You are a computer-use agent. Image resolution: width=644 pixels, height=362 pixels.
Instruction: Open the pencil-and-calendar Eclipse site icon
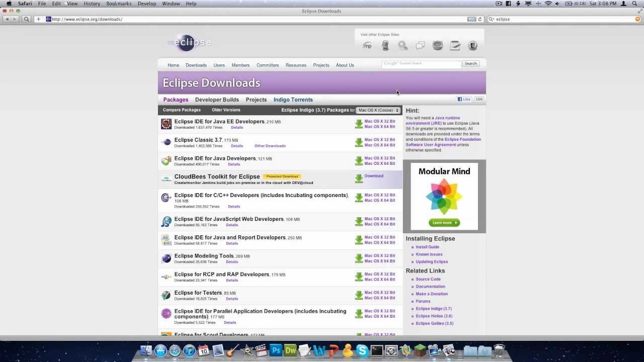455,46
